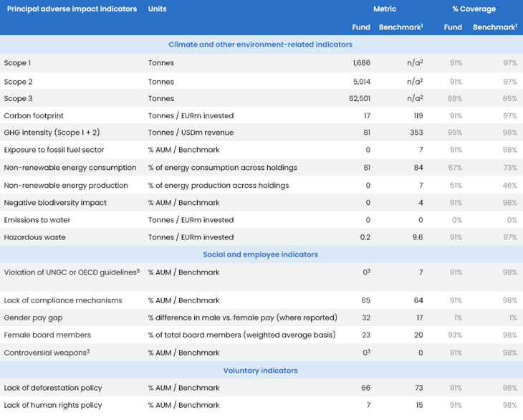Select the '% Coverage' header group
This screenshot has height=420, width=523.
tap(474, 9)
